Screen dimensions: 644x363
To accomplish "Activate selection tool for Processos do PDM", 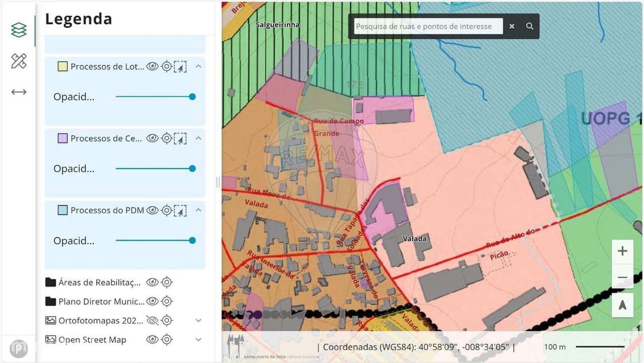I will tap(180, 210).
